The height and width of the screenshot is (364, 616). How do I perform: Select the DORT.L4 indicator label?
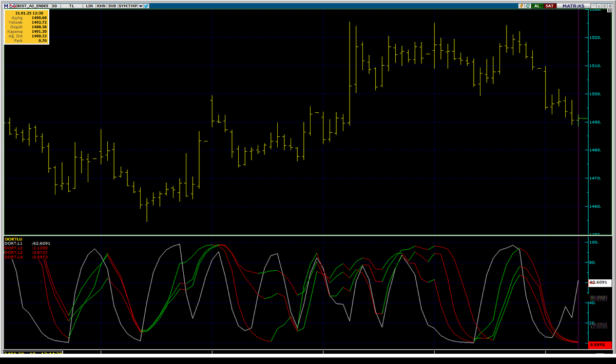click(x=13, y=257)
